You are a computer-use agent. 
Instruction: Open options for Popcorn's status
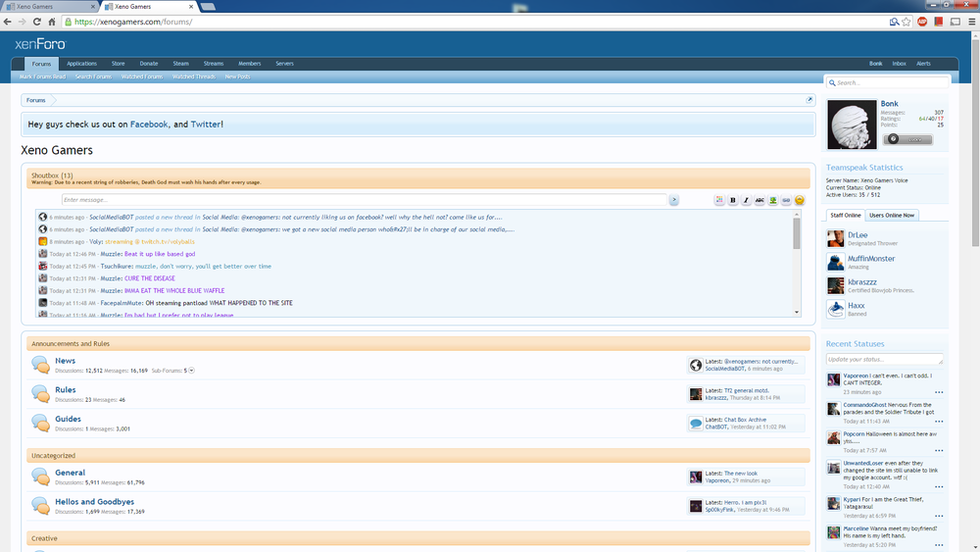coord(939,450)
